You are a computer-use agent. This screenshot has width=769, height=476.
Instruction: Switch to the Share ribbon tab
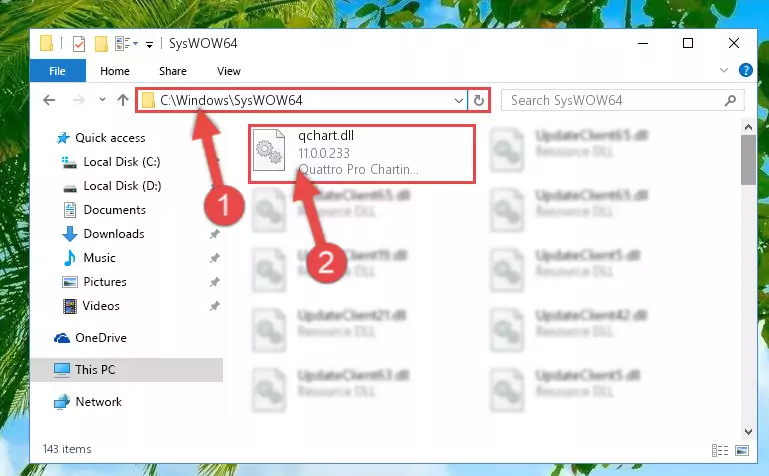[173, 71]
